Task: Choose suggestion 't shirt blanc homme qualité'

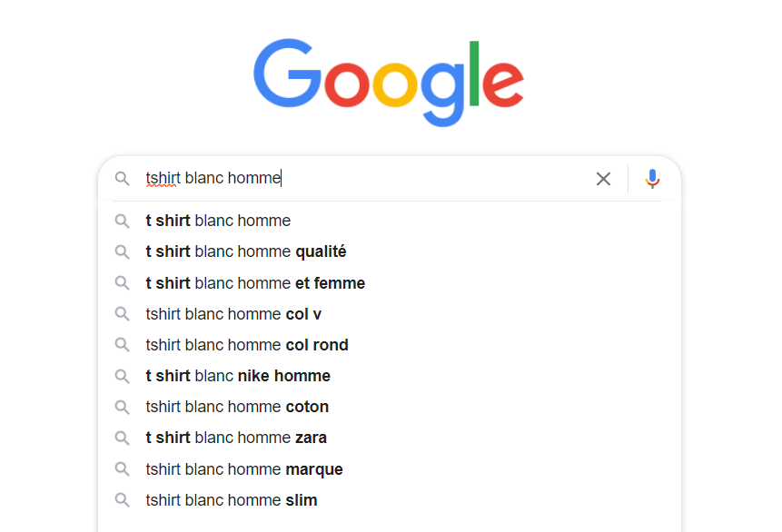Action: [x=389, y=251]
